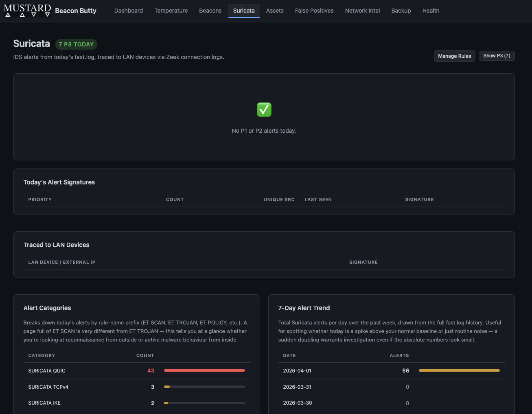Navigate to Assets
This screenshot has height=414, width=532.
[275, 11]
